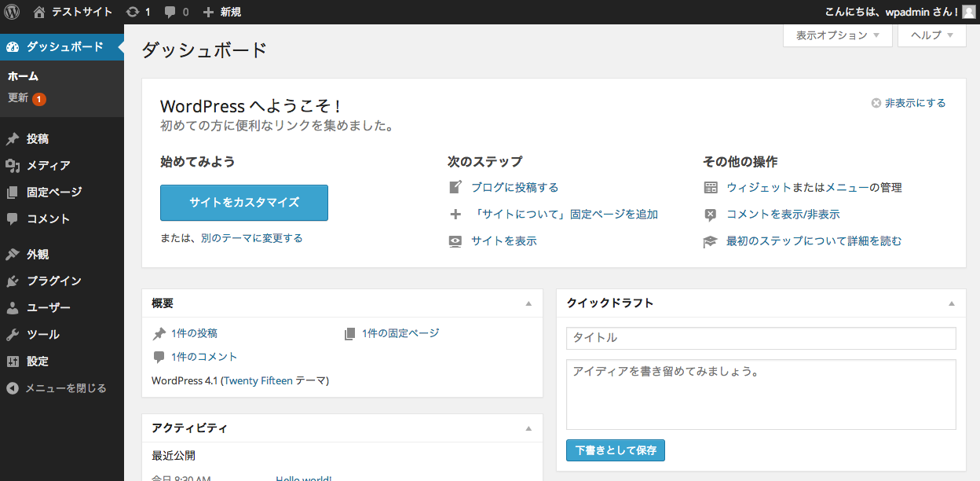Screen dimensions: 980x481
Task: Click the 下書きとして保存 button
Action: pos(616,450)
